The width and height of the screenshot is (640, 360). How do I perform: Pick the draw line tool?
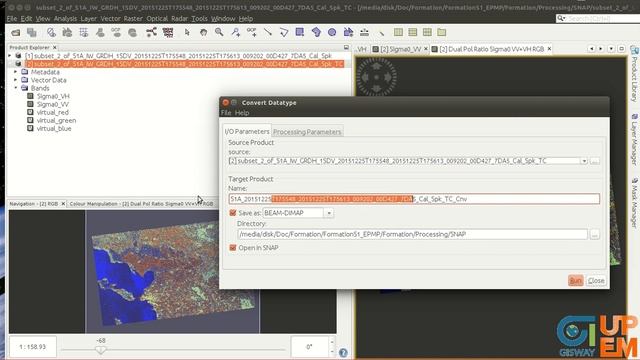click(x=268, y=32)
